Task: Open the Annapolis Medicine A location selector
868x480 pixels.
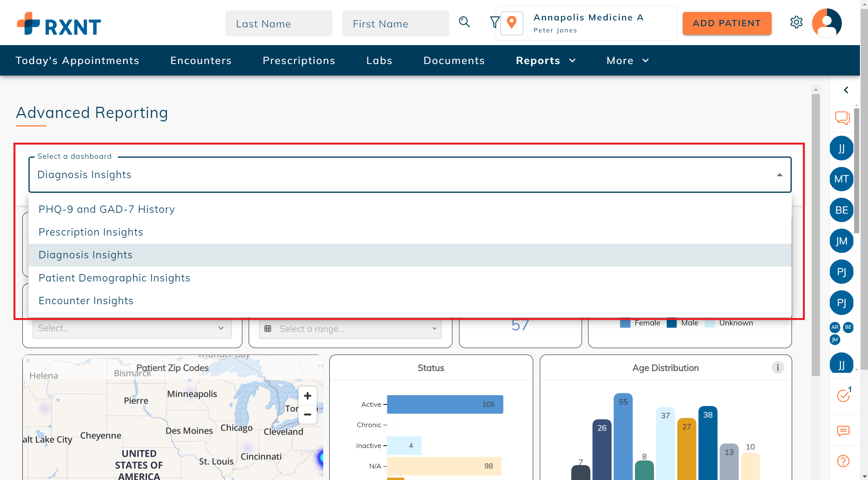Action: coord(586,23)
